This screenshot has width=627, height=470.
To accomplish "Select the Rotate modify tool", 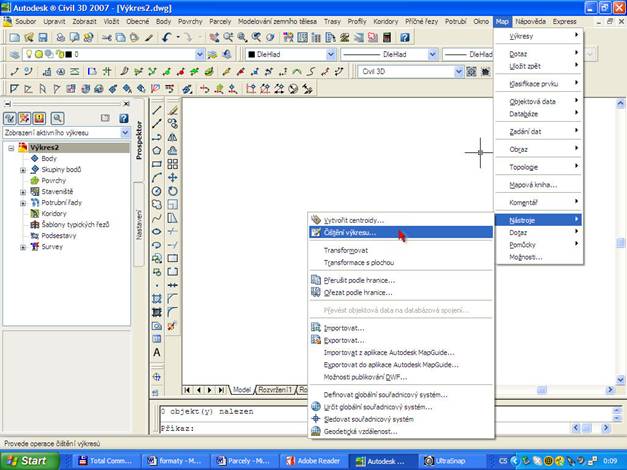I will [173, 191].
